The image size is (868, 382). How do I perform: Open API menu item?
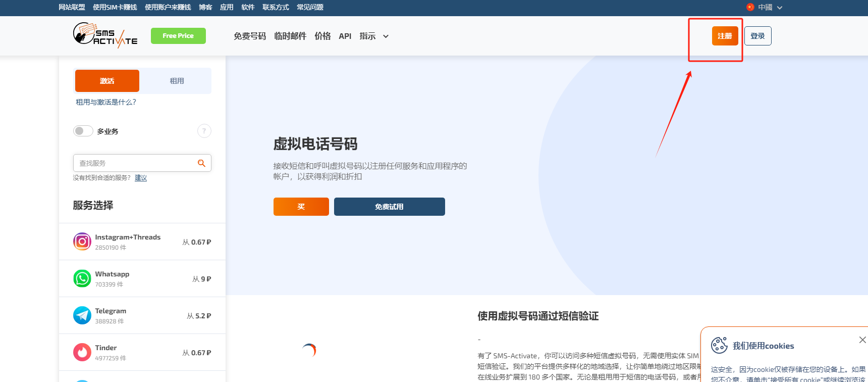click(x=345, y=36)
